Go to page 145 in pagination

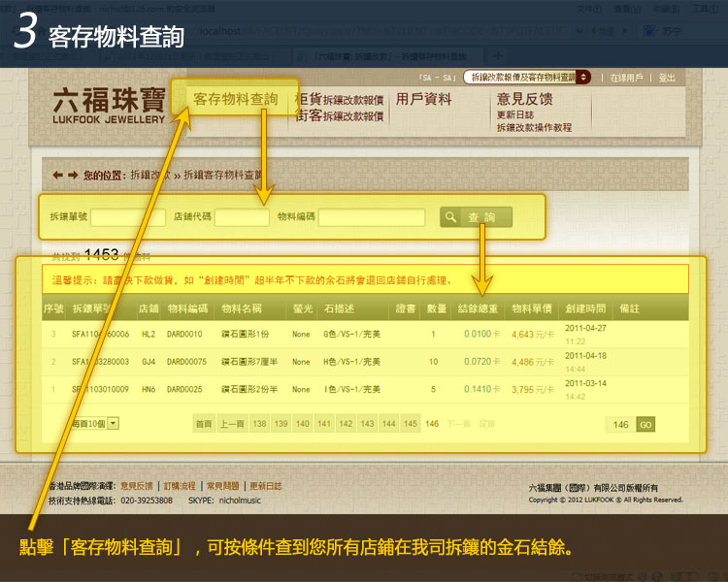(x=411, y=423)
